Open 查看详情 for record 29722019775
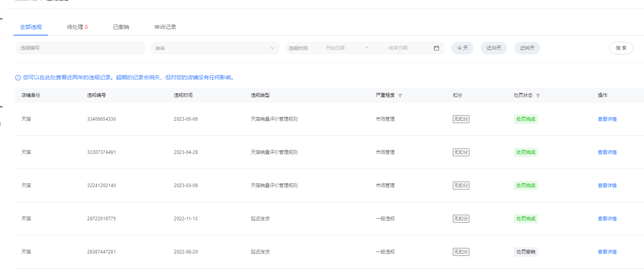The image size is (644, 273). coord(607,219)
